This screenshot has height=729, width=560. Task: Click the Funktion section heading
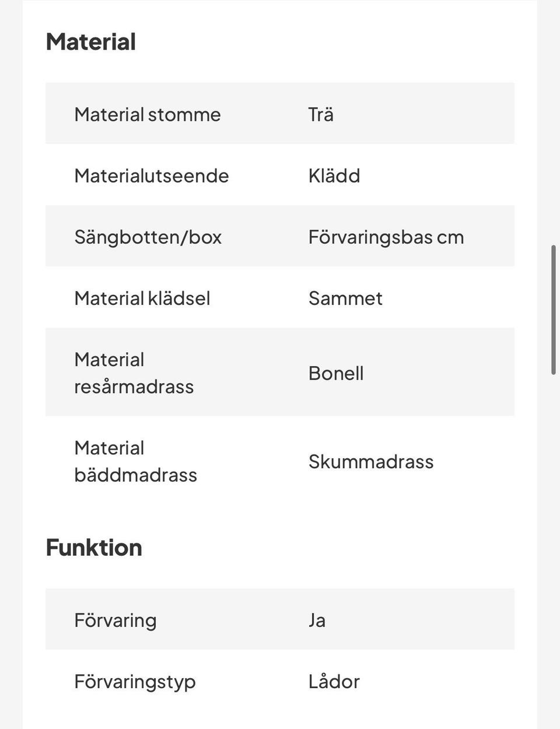[x=94, y=548]
